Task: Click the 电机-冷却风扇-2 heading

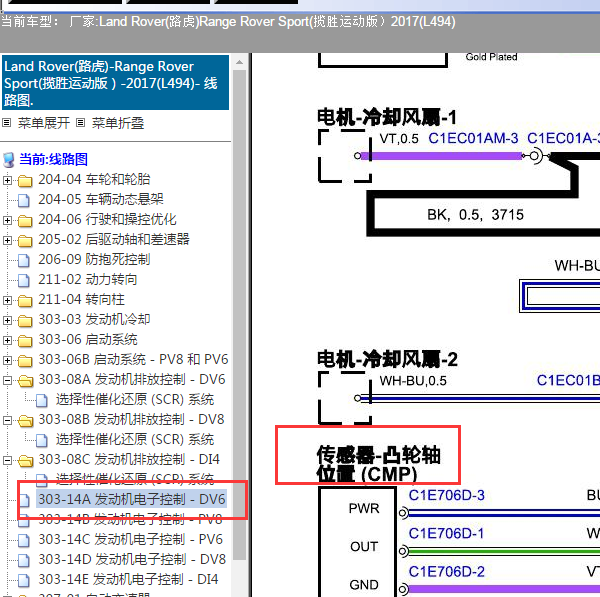Action: coord(387,359)
